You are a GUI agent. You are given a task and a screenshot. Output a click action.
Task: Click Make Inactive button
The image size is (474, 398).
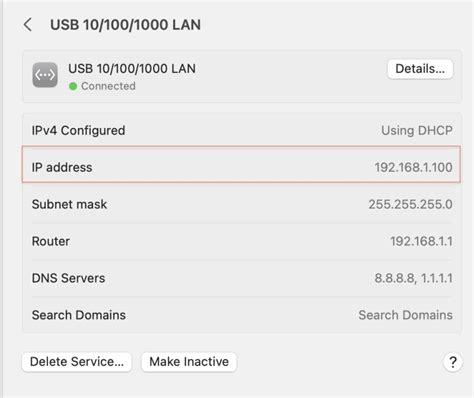[x=189, y=362]
